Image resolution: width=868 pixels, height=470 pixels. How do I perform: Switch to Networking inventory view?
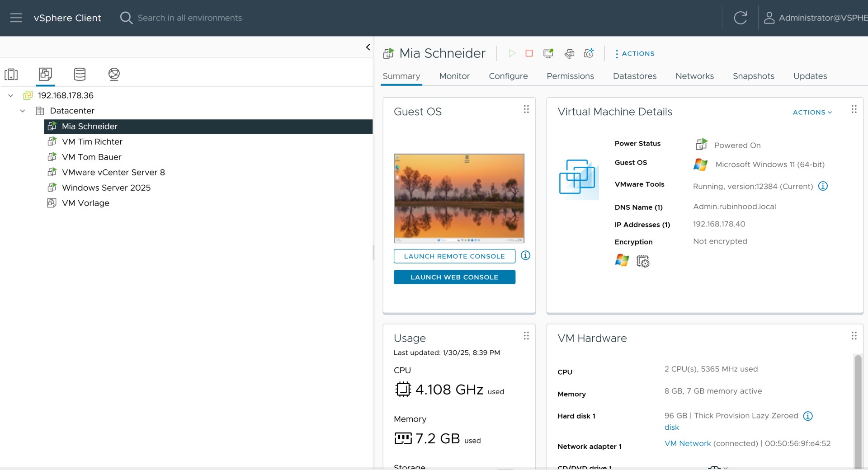pos(114,74)
